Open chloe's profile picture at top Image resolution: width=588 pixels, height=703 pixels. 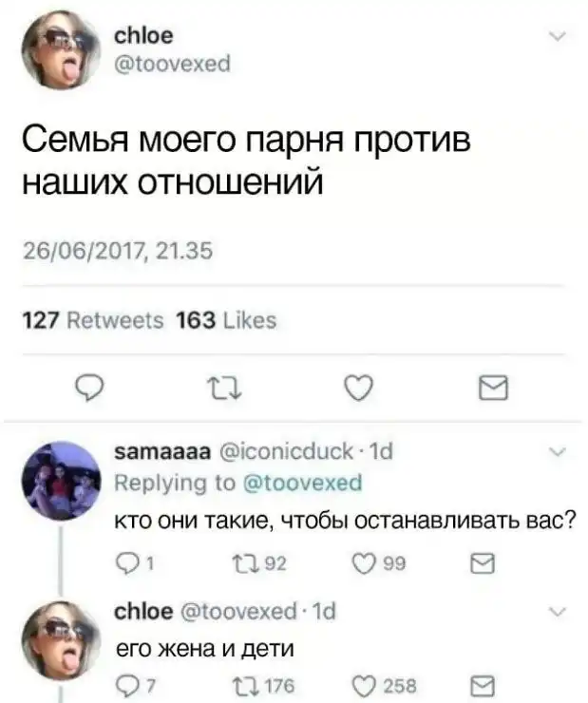pyautogui.click(x=61, y=49)
